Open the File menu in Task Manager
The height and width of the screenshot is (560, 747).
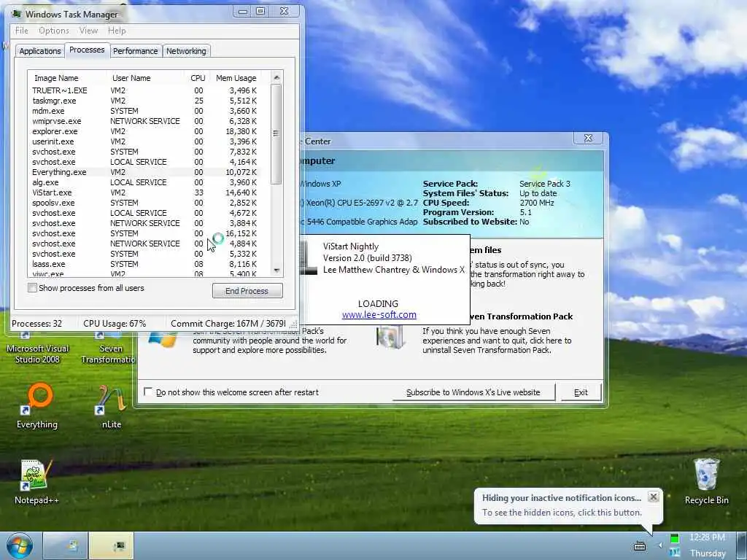click(22, 31)
